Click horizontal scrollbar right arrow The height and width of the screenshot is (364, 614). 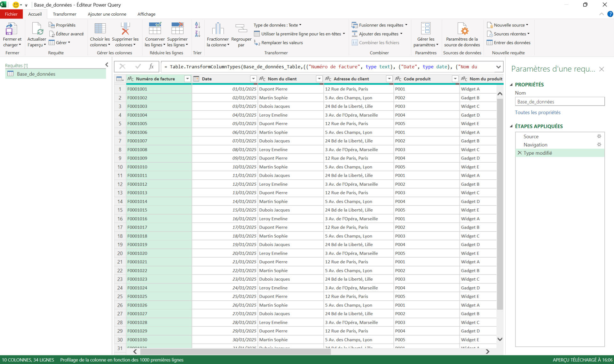[x=487, y=352]
